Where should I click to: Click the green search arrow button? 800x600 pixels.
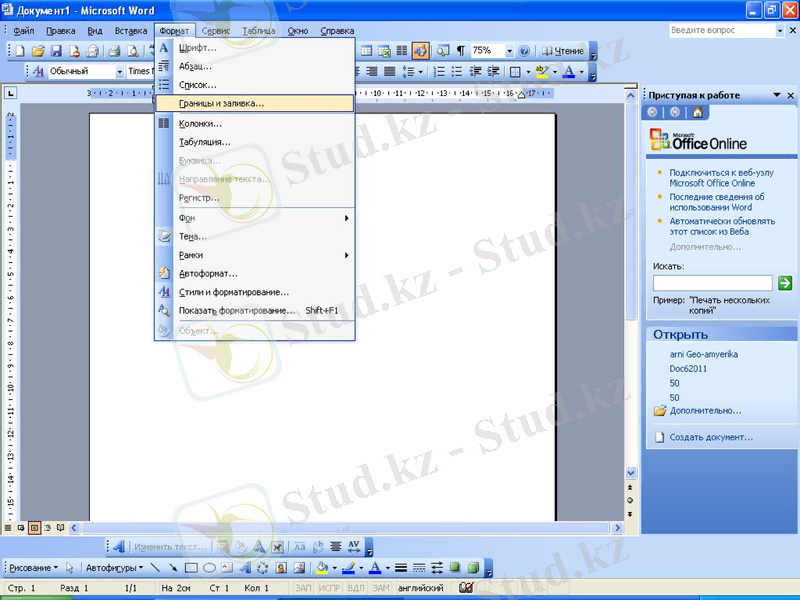pyautogui.click(x=785, y=284)
